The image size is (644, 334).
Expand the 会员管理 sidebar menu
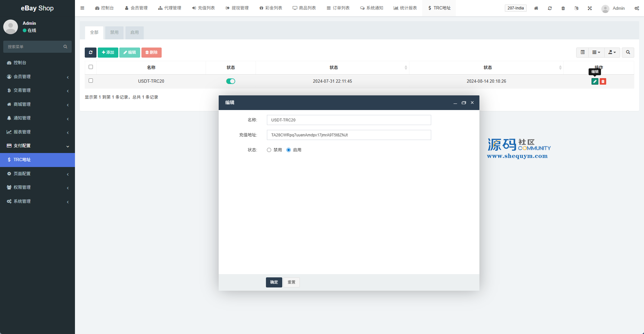(37, 77)
